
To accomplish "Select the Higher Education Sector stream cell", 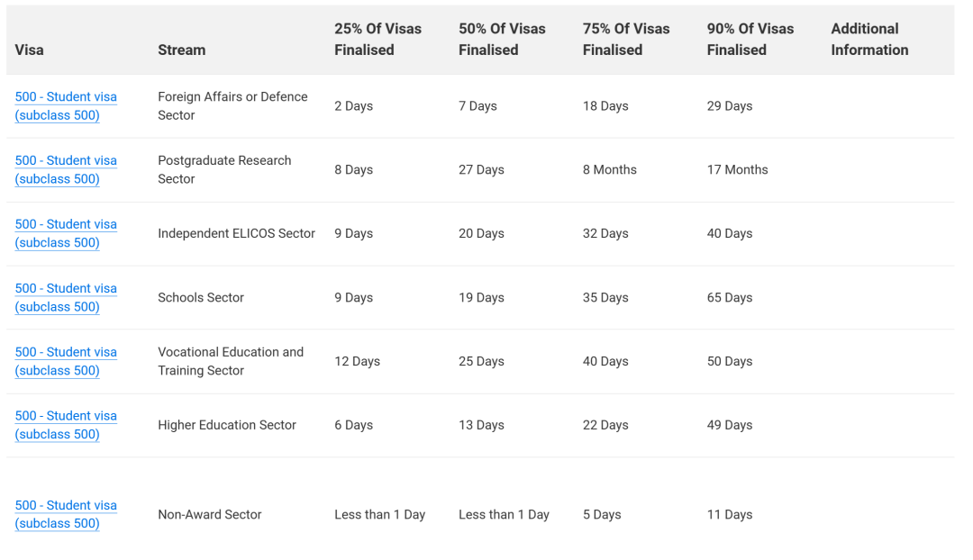I will coord(227,426).
